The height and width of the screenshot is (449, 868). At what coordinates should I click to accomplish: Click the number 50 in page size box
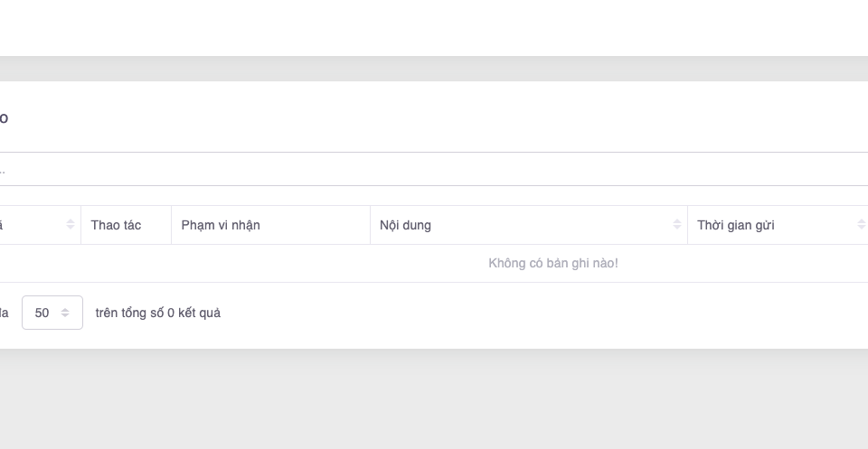(42, 313)
